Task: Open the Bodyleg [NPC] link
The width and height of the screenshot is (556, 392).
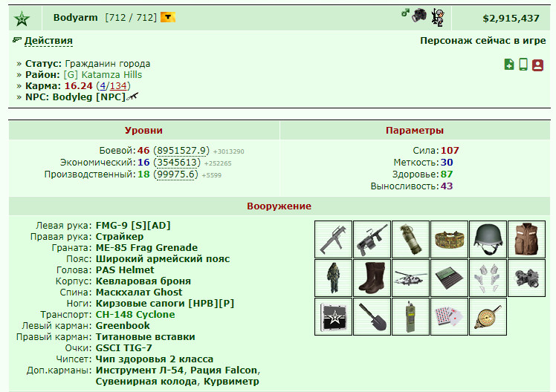Action: point(89,97)
